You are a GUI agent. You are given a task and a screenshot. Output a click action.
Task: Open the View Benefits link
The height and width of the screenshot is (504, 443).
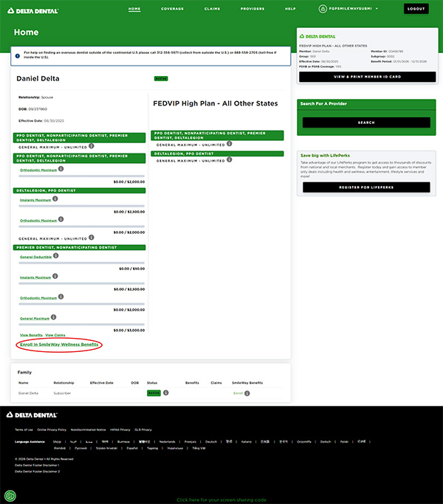pyautogui.click(x=31, y=335)
